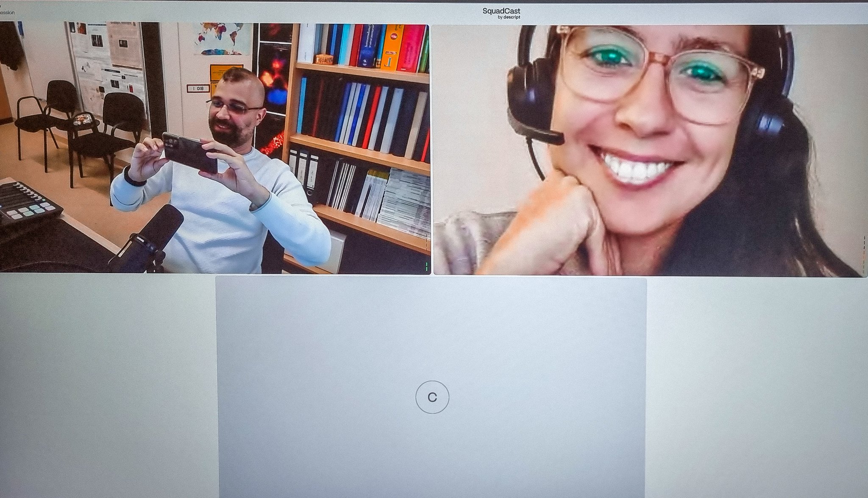Click the circled C participant avatar
Screen dimensions: 868x498
coord(432,397)
